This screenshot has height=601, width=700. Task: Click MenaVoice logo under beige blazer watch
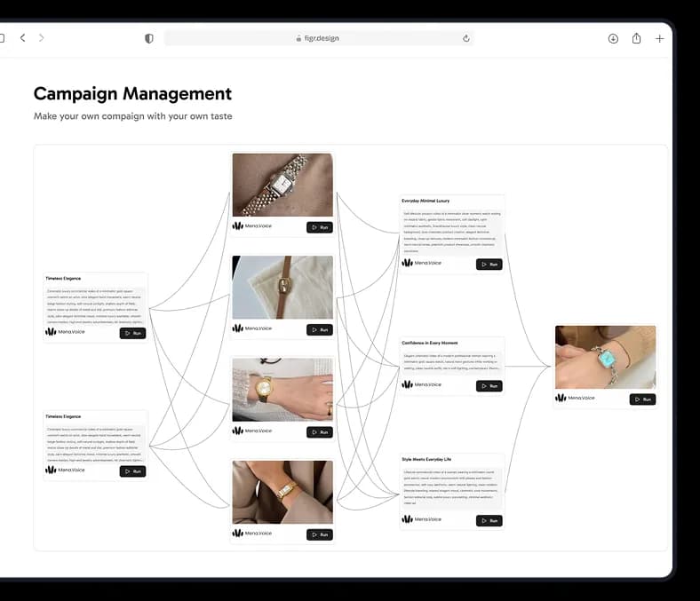point(251,534)
